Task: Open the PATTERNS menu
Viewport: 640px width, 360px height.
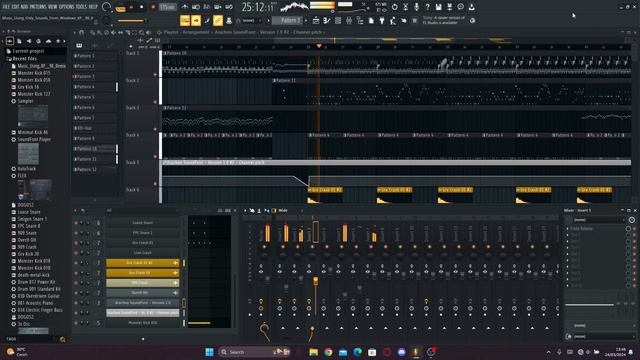Action: point(38,7)
